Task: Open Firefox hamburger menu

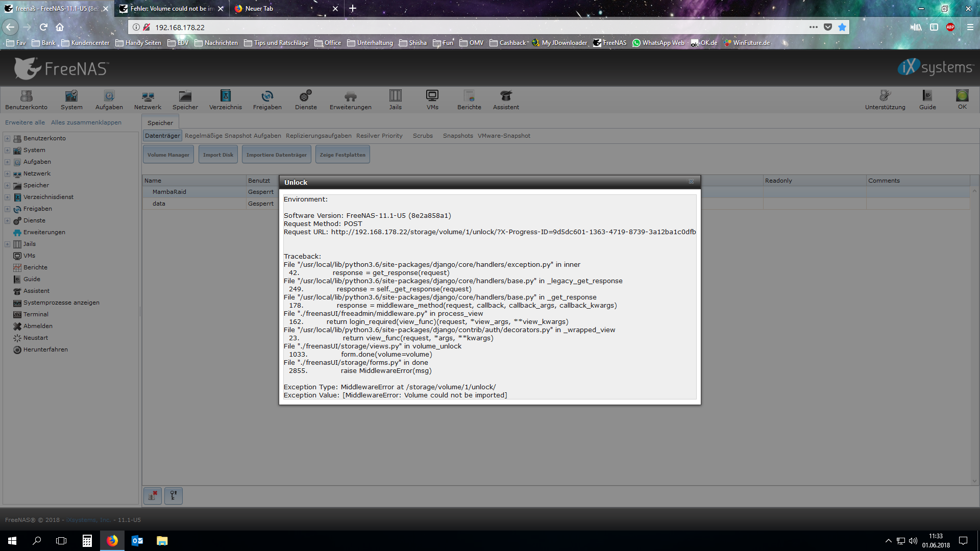Action: (x=970, y=27)
